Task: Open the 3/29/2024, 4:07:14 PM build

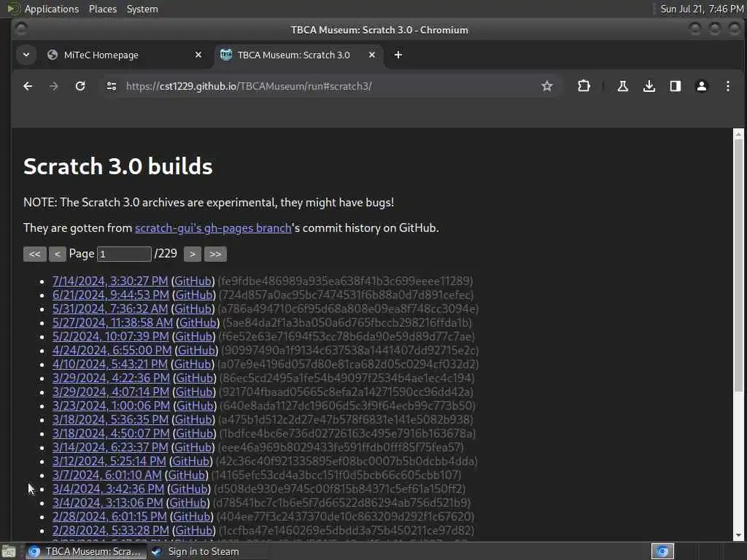Action: click(111, 392)
